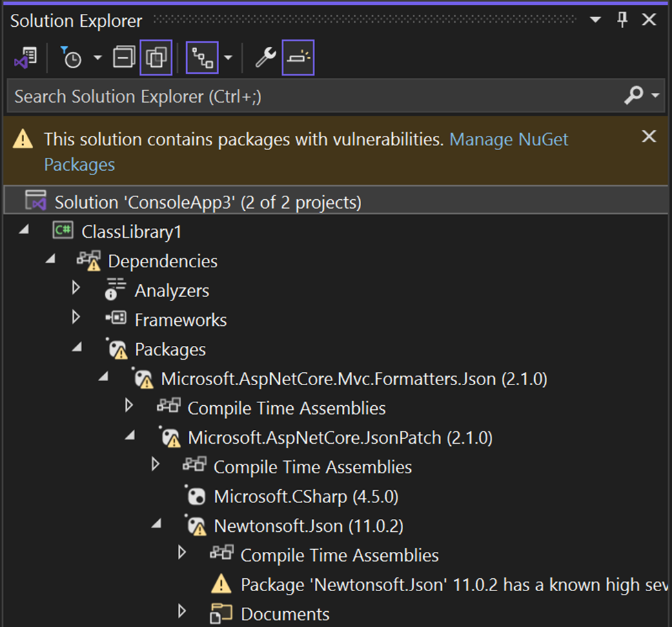This screenshot has width=672, height=627.
Task: Toggle the window pin icon
Action: click(x=622, y=19)
